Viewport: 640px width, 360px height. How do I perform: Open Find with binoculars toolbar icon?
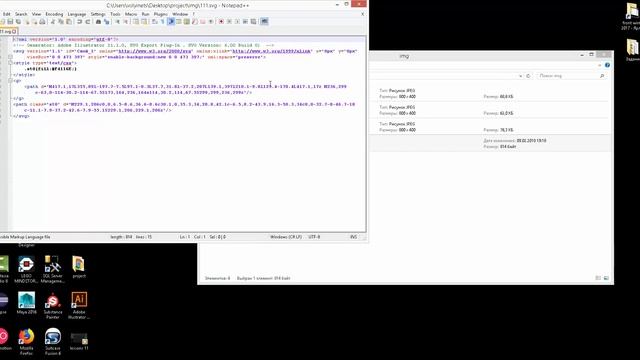[98, 21]
